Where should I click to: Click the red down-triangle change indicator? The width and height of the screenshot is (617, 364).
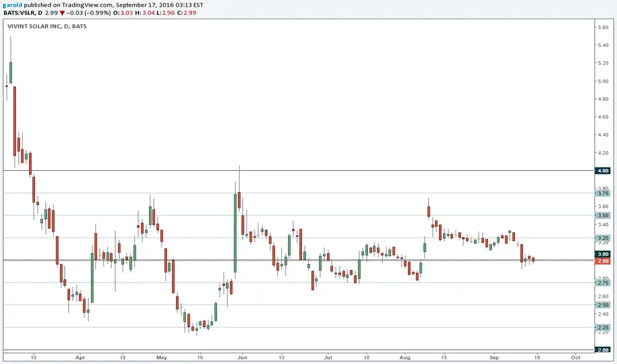62,13
